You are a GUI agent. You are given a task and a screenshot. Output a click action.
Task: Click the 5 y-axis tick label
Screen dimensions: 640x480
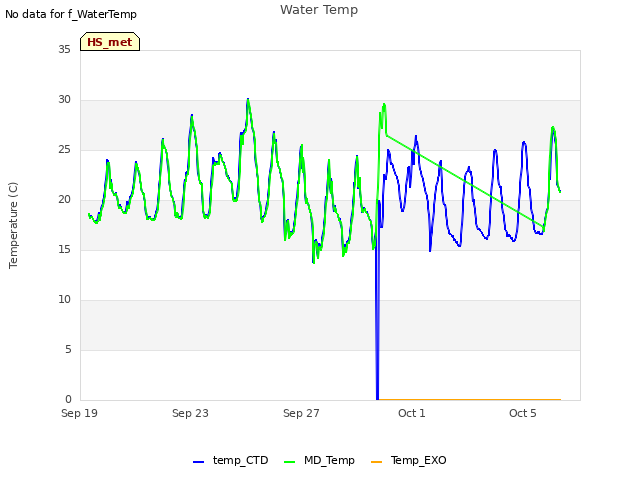coord(68,349)
